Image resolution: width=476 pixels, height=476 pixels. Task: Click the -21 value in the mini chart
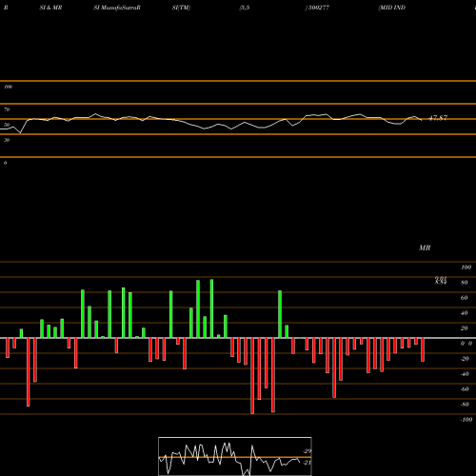307,463
